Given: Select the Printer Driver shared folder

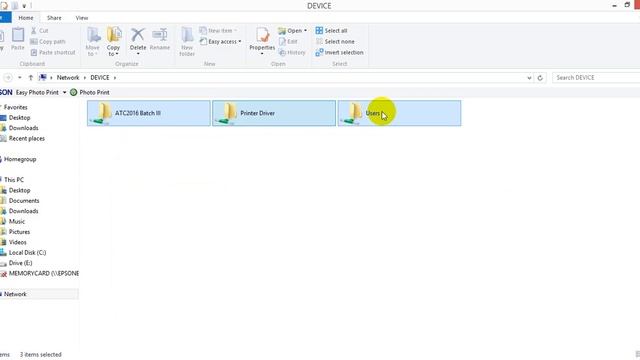Looking at the screenshot, I should pos(274,113).
